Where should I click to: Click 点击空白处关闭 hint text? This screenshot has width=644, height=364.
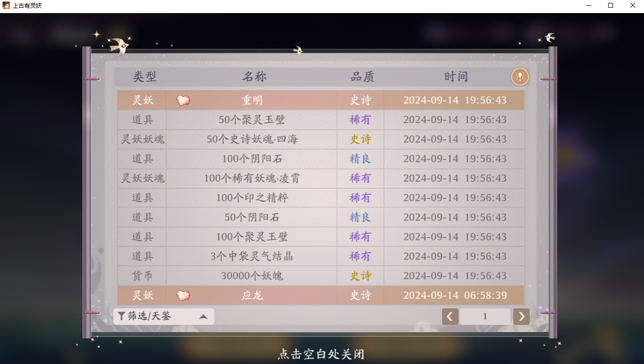coord(322,354)
